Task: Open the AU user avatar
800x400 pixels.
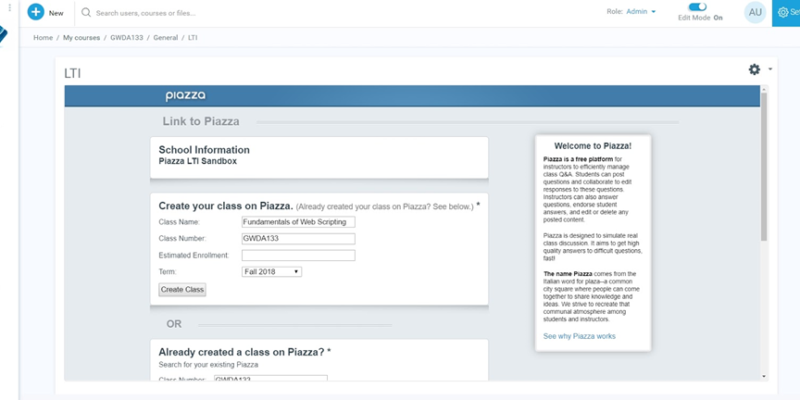Action: (755, 12)
